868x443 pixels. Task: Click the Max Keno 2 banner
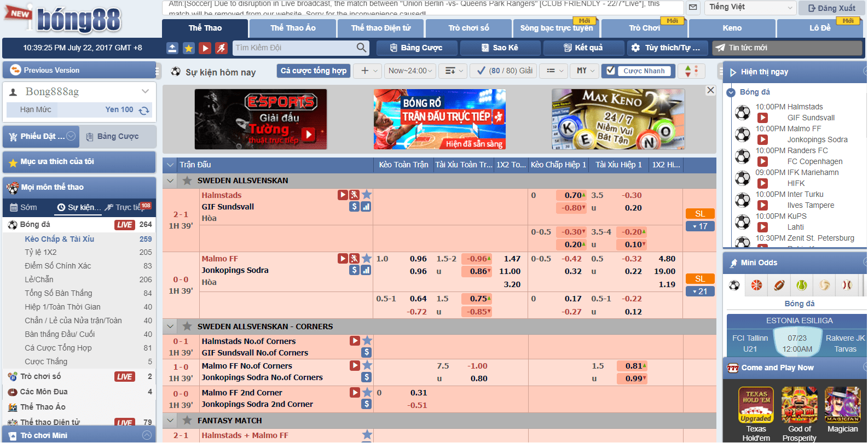pos(618,119)
